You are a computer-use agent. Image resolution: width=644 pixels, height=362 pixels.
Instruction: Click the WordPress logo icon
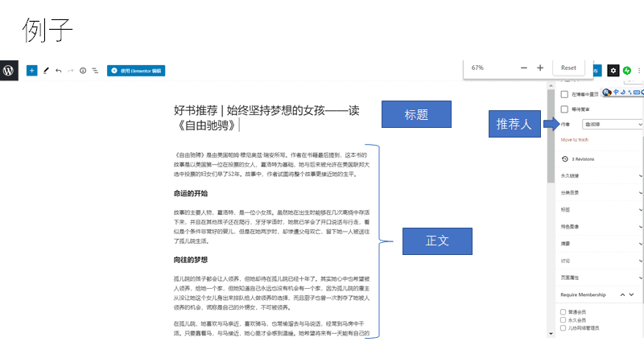[8, 70]
